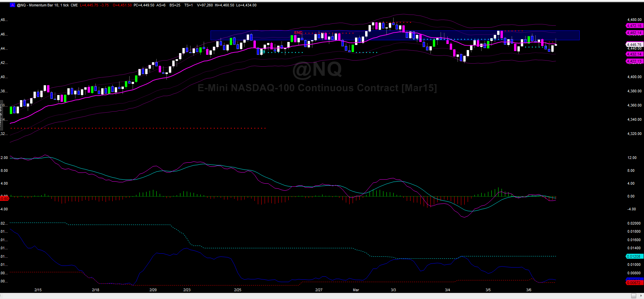Click the "CME" exchange label
Image resolution: width=644 pixels, height=299 pixels.
point(74,5)
